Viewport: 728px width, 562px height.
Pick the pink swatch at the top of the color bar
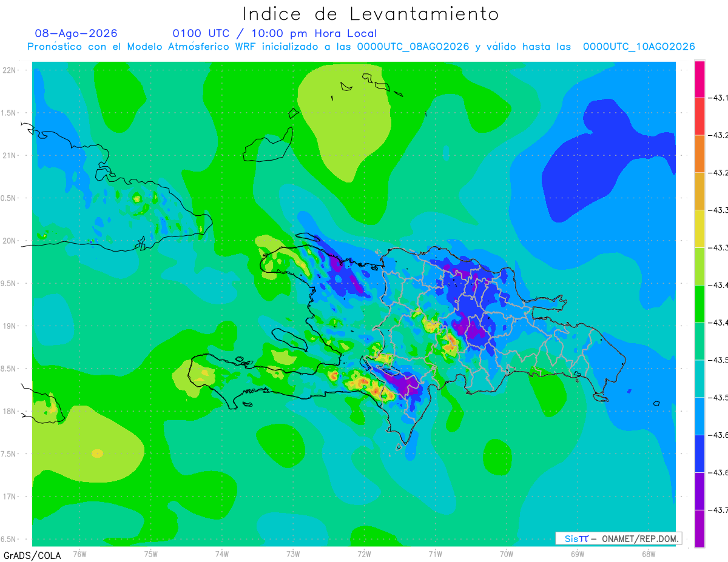pos(699,78)
